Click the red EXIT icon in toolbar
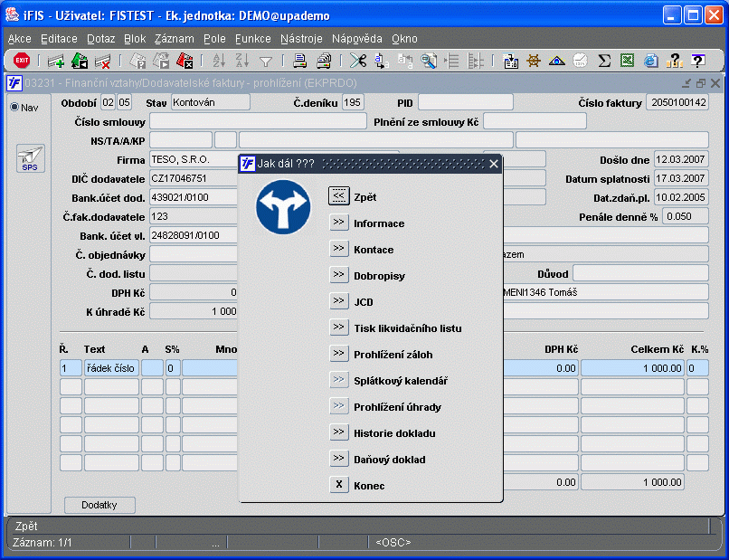 point(22,61)
